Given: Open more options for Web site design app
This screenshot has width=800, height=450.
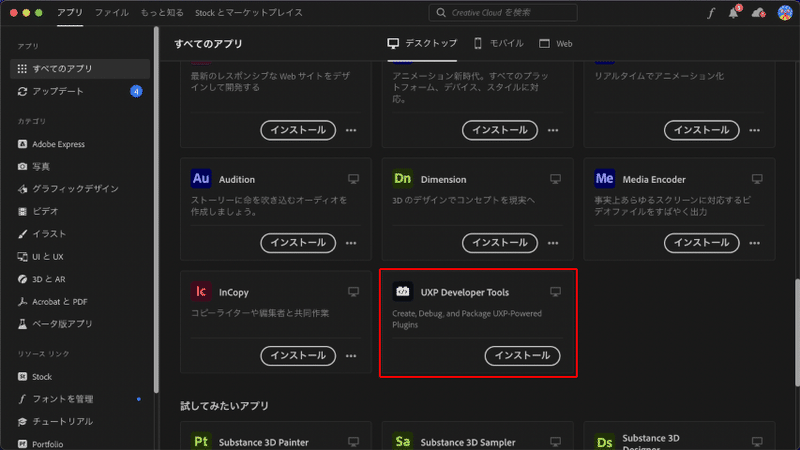Looking at the screenshot, I should tap(351, 130).
